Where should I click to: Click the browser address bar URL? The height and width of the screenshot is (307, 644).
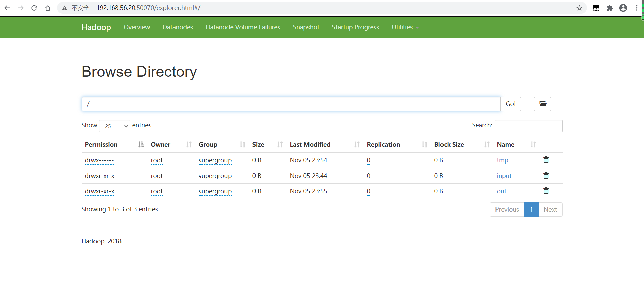click(149, 8)
